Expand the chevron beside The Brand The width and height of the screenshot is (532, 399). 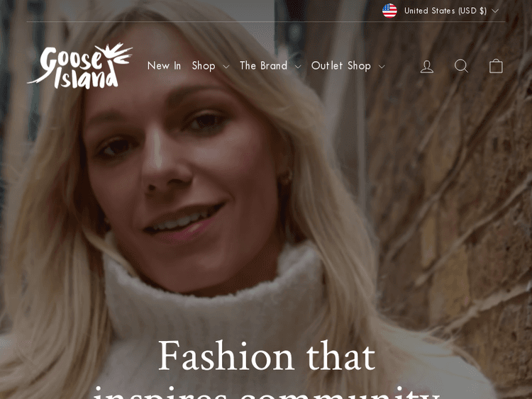(x=297, y=67)
